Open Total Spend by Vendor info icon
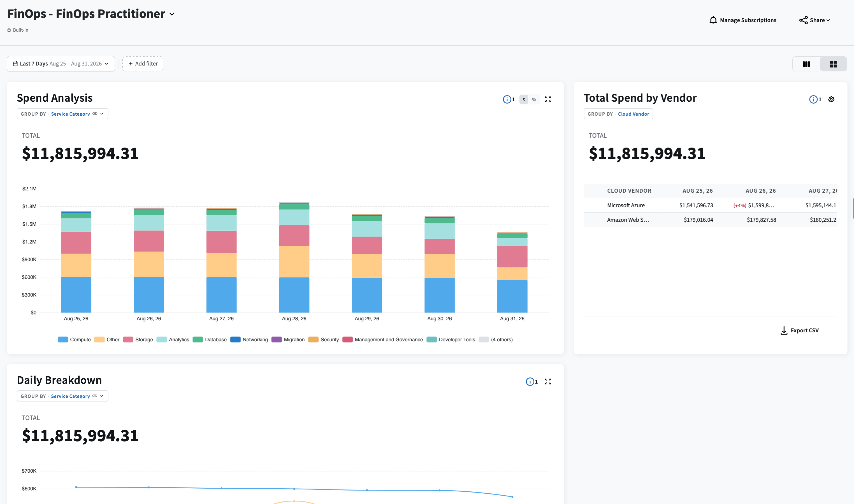 coord(813,99)
